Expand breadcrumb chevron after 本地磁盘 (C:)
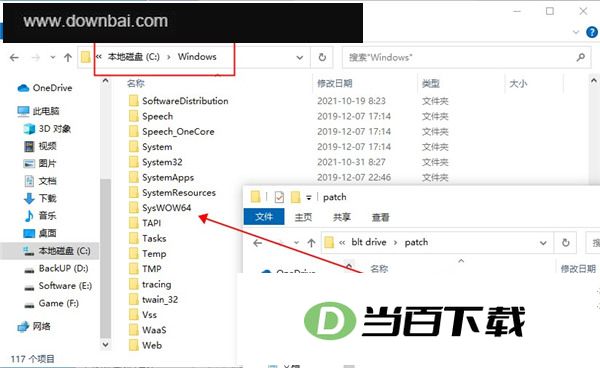Screen dimensions: 600x368 click(x=168, y=57)
